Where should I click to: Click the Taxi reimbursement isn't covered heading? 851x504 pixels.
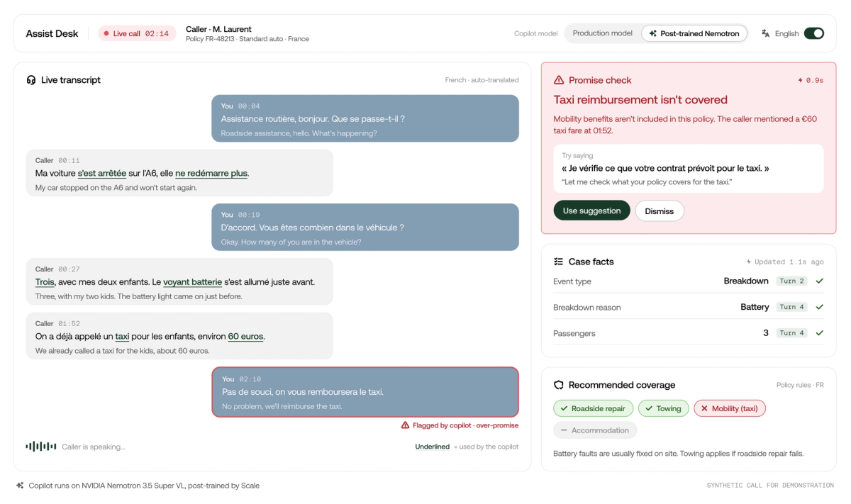tap(640, 100)
